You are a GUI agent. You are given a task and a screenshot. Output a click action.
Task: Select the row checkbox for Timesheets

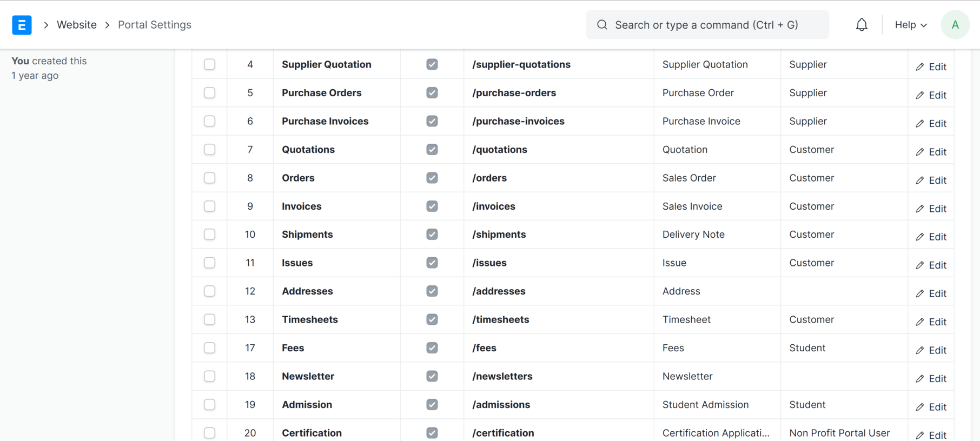[x=209, y=319]
